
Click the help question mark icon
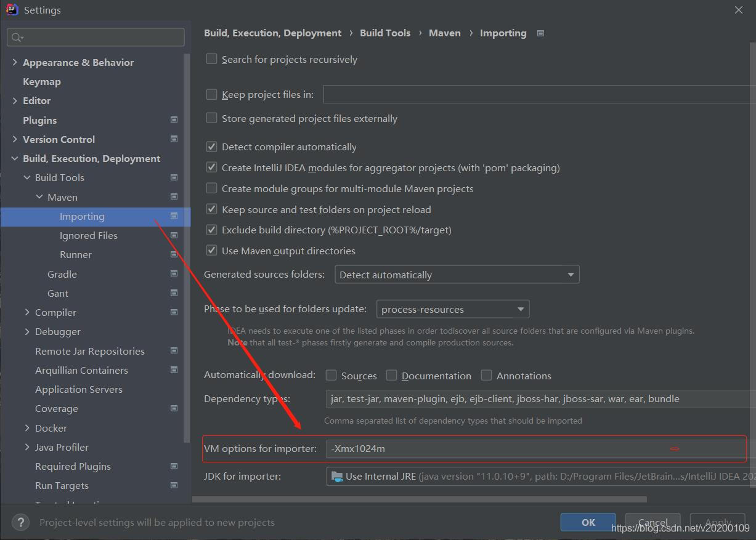(x=20, y=522)
